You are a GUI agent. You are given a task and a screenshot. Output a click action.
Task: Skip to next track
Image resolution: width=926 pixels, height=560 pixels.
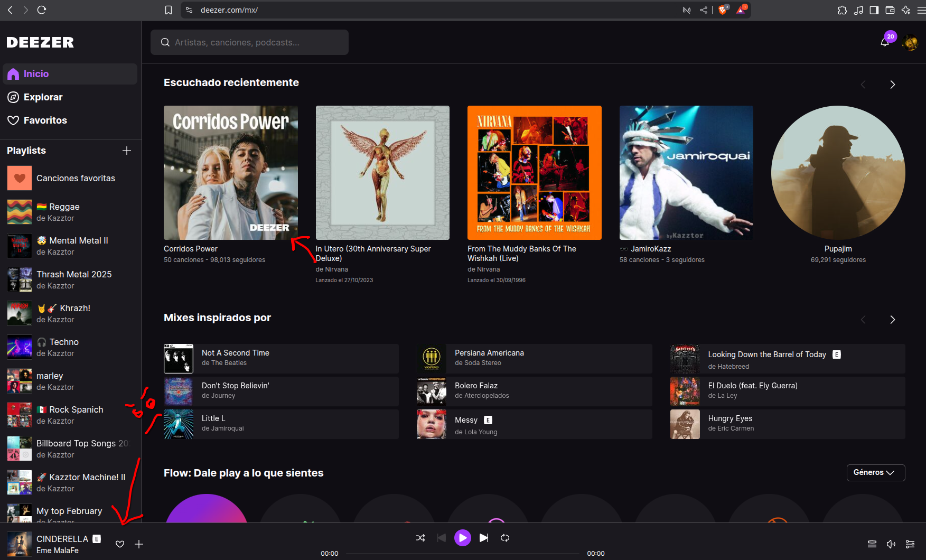(x=484, y=538)
